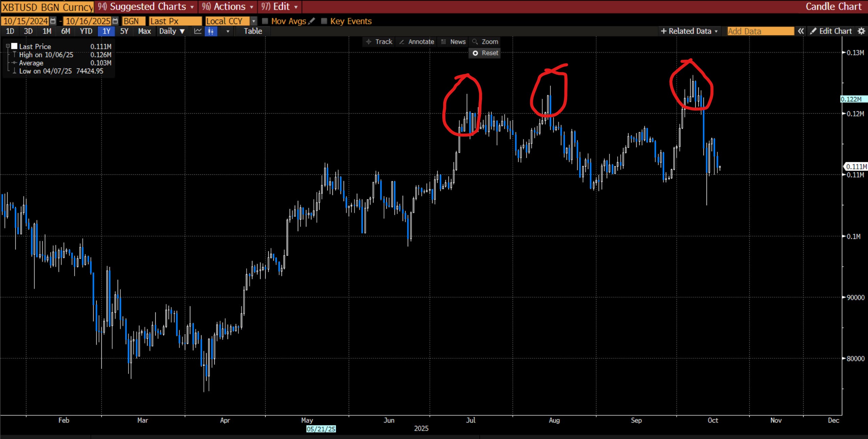
Task: Enable the Key Events checkbox
Action: click(324, 21)
